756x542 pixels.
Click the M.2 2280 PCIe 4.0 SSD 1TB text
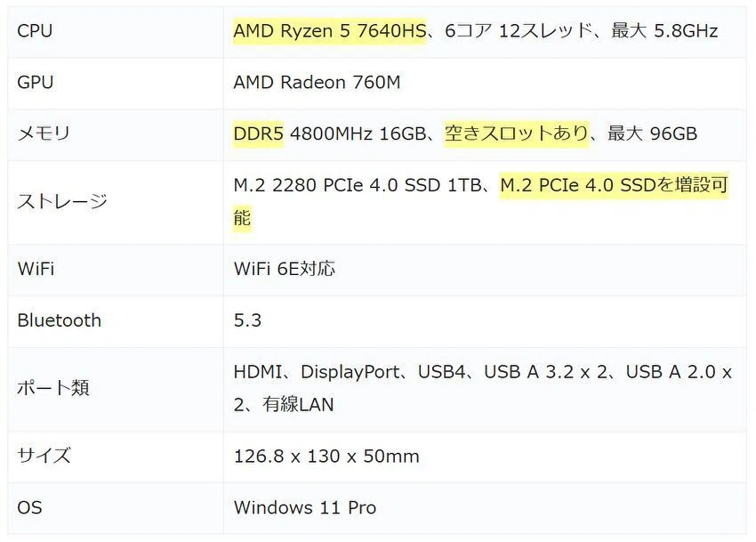[358, 185]
